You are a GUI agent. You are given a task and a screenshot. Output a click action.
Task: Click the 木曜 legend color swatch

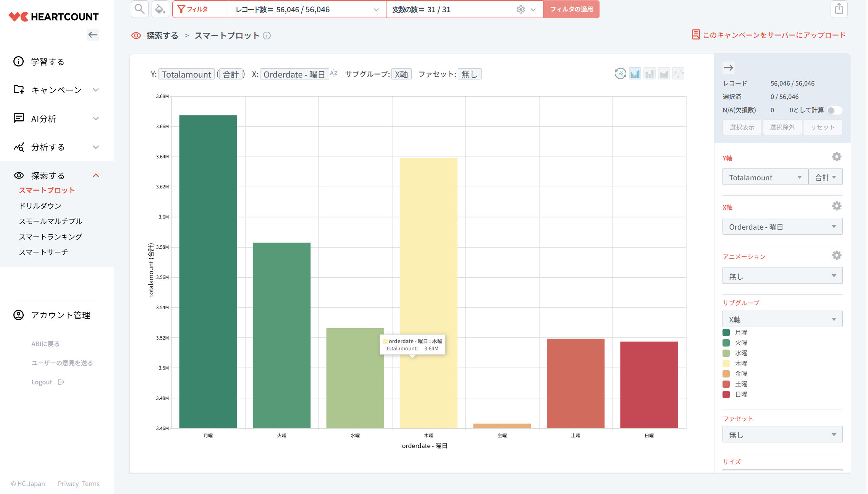(726, 363)
